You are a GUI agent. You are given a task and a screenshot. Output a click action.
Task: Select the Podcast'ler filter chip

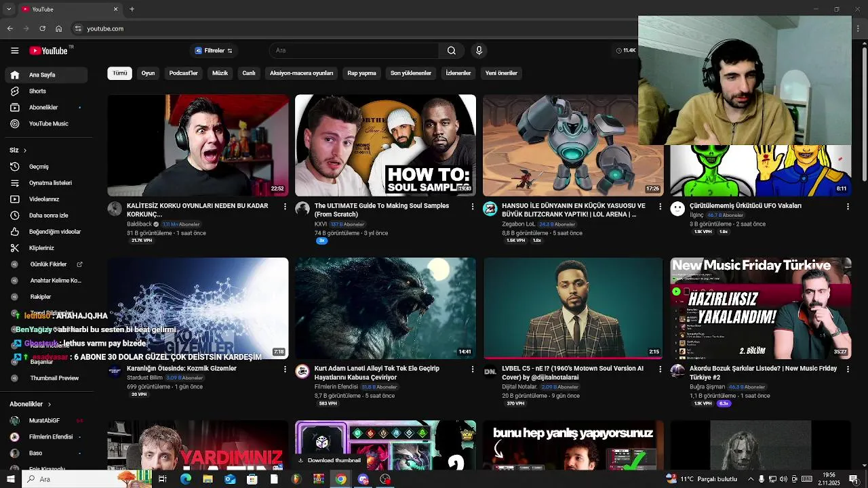(x=183, y=73)
